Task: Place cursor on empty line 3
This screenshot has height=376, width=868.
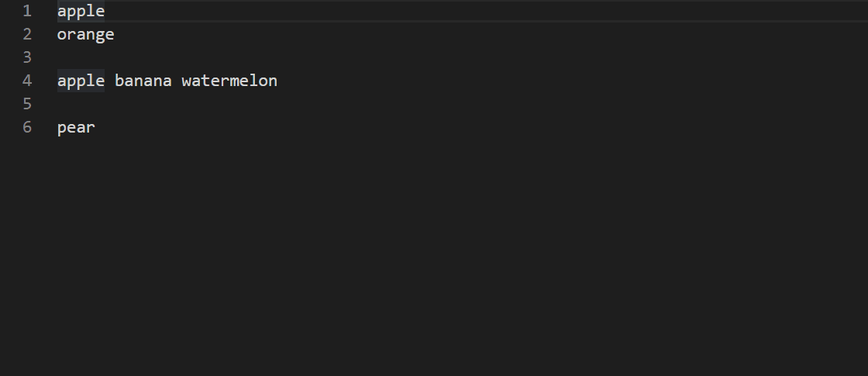Action: tap(232, 57)
